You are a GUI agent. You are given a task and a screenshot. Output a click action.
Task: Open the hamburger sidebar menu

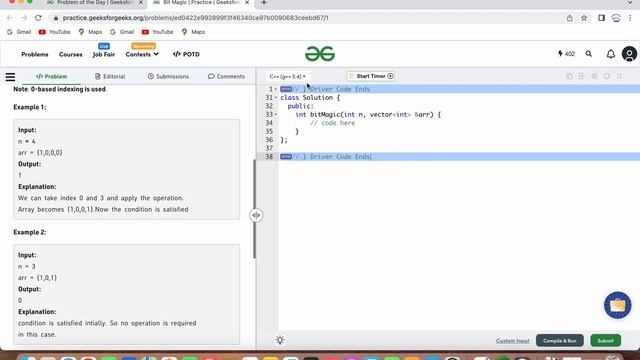(10, 77)
